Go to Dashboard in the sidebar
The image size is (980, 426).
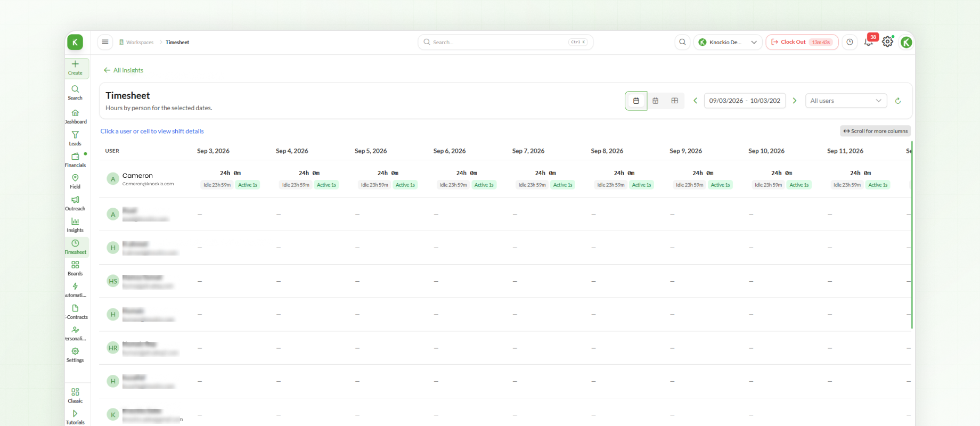pyautogui.click(x=75, y=117)
